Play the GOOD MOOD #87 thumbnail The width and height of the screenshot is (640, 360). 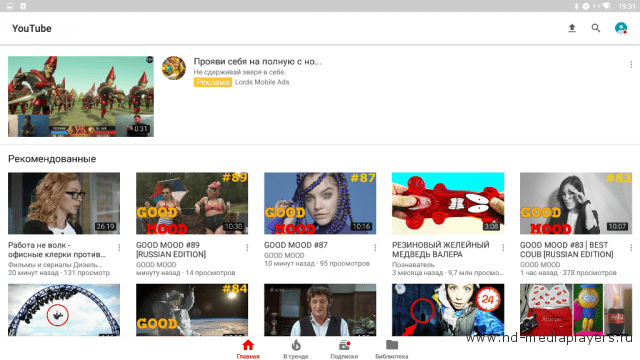320,203
